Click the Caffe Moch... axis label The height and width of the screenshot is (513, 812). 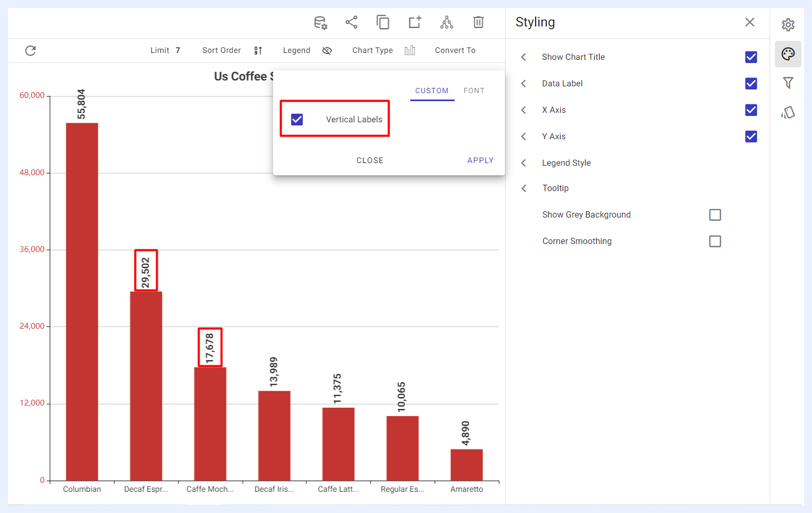(x=210, y=489)
